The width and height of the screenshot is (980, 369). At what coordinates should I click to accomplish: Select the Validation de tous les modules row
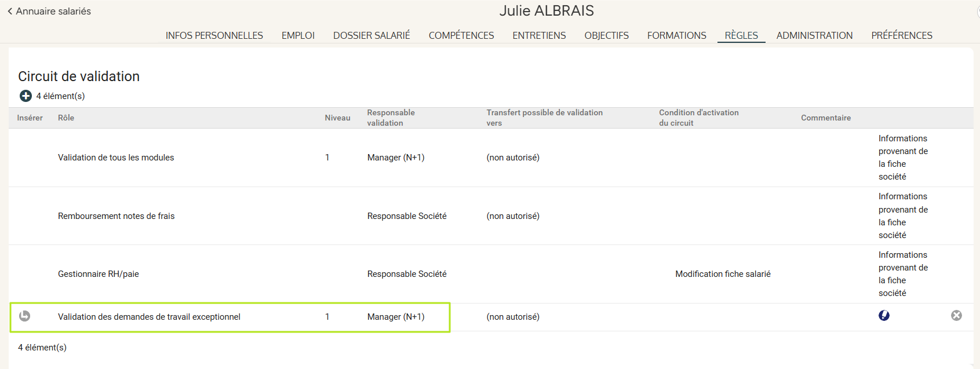(x=116, y=158)
